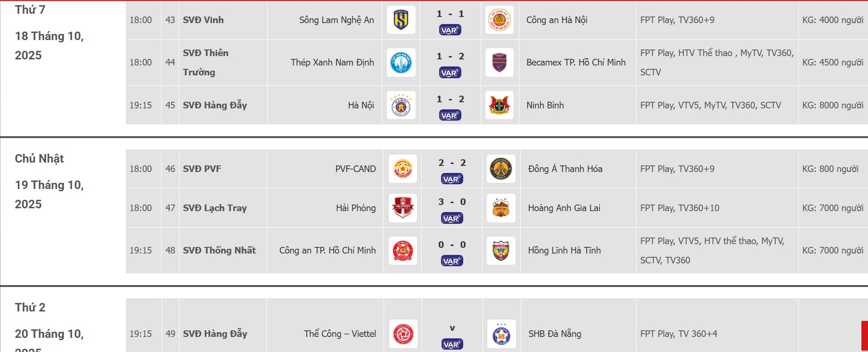Click the red tab at right edge

864,336
